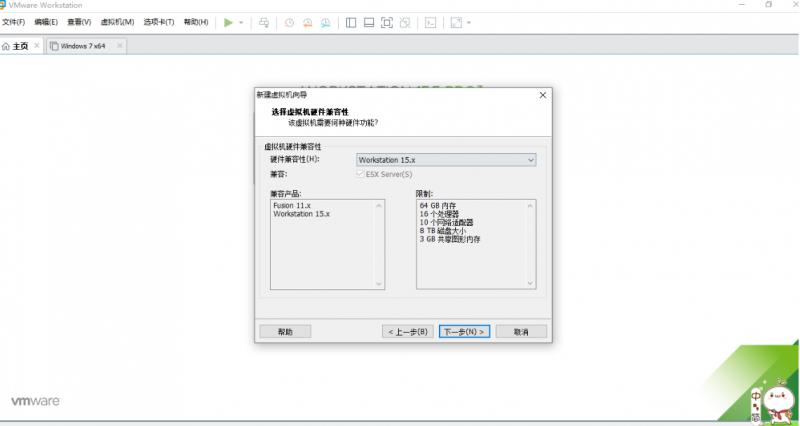Click the console view toolbar icon

(x=431, y=22)
